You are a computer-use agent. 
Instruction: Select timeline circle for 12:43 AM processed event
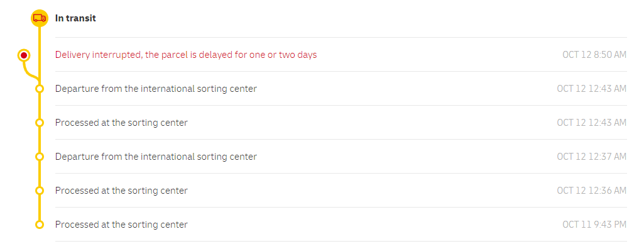coord(40,123)
